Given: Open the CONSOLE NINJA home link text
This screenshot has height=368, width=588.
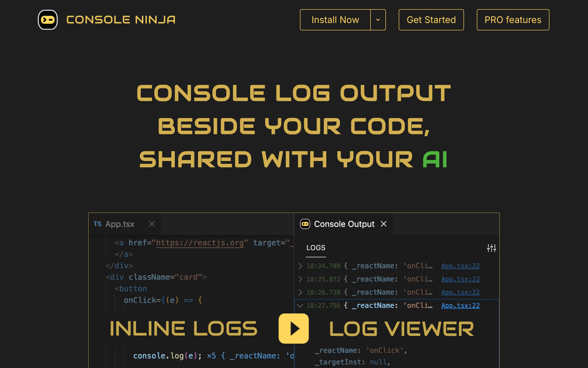Looking at the screenshot, I should (x=121, y=20).
